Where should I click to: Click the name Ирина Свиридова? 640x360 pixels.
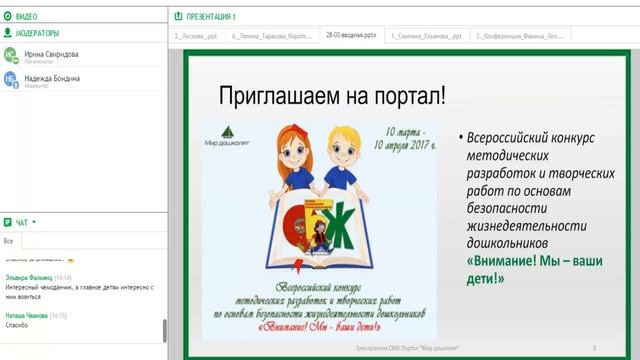pyautogui.click(x=51, y=54)
